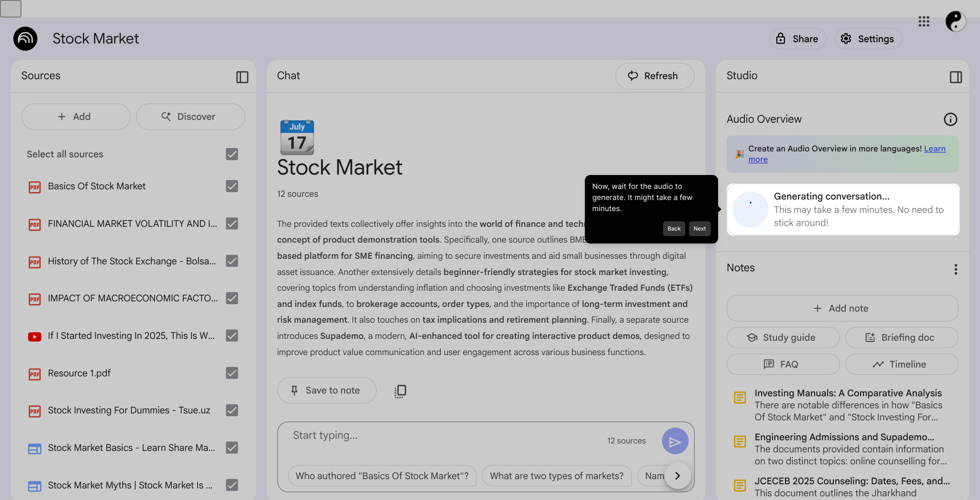Open Audio Overview info icon
Screen dimensions: 980x500
tap(950, 119)
